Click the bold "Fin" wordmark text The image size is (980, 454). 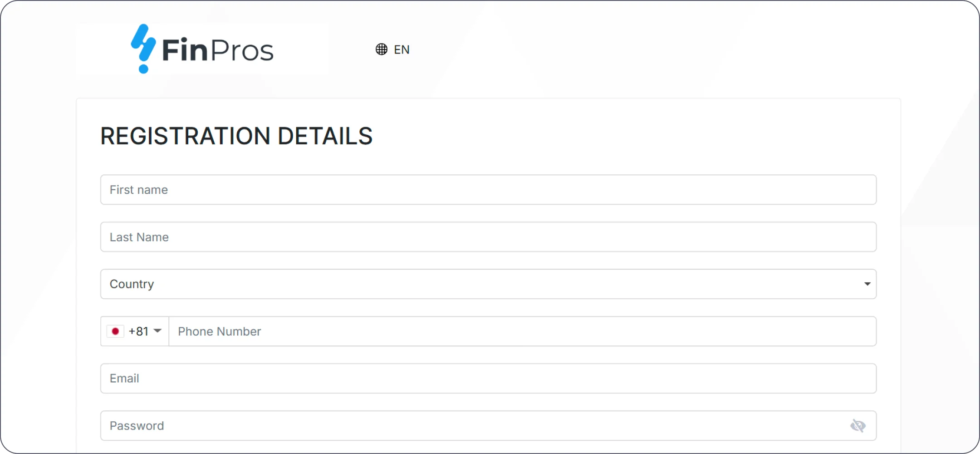tap(185, 50)
